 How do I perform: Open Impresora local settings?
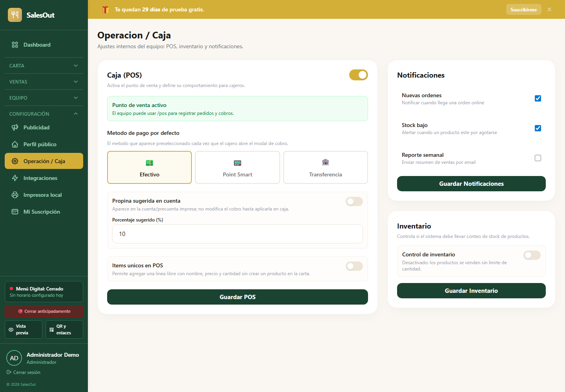(44, 195)
